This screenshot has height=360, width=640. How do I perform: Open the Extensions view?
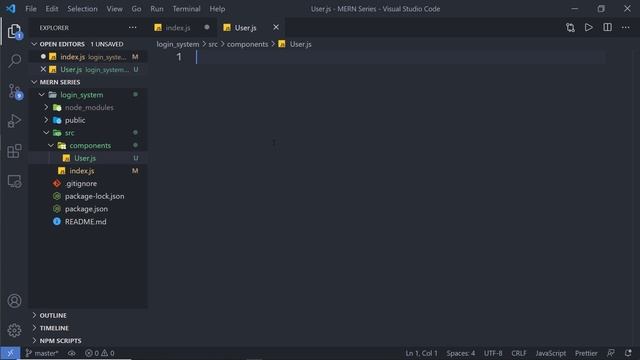(x=14, y=151)
